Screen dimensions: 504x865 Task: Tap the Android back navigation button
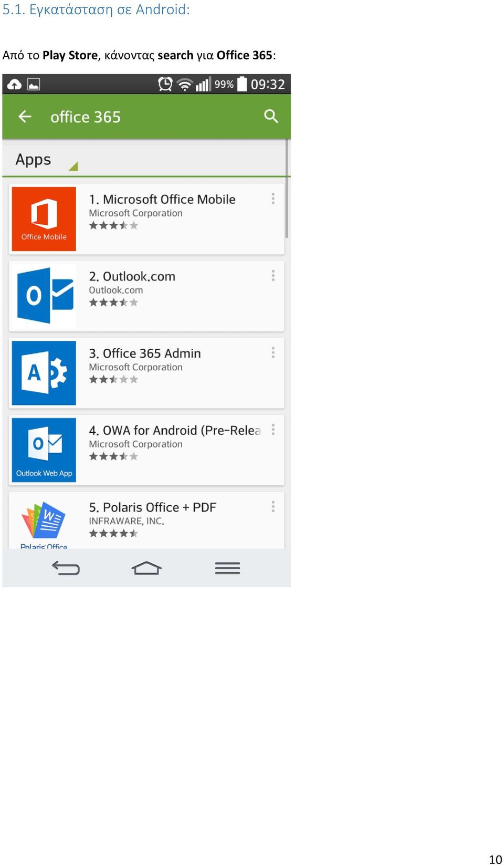[x=66, y=568]
